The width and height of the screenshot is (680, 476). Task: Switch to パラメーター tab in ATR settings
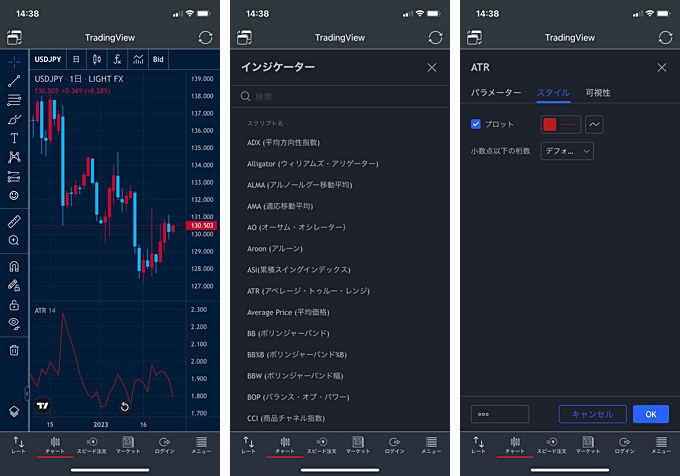coord(496,93)
